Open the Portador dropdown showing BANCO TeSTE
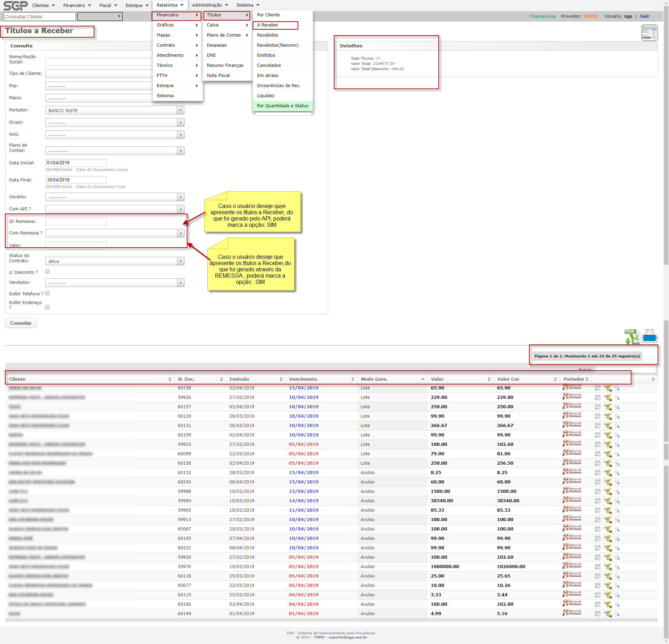This screenshot has width=669, height=644. 115,110
